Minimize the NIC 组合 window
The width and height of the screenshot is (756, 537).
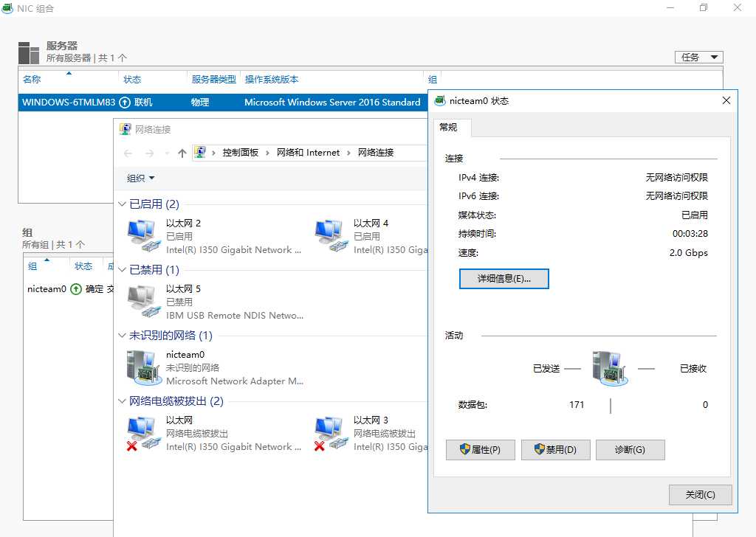coord(670,7)
